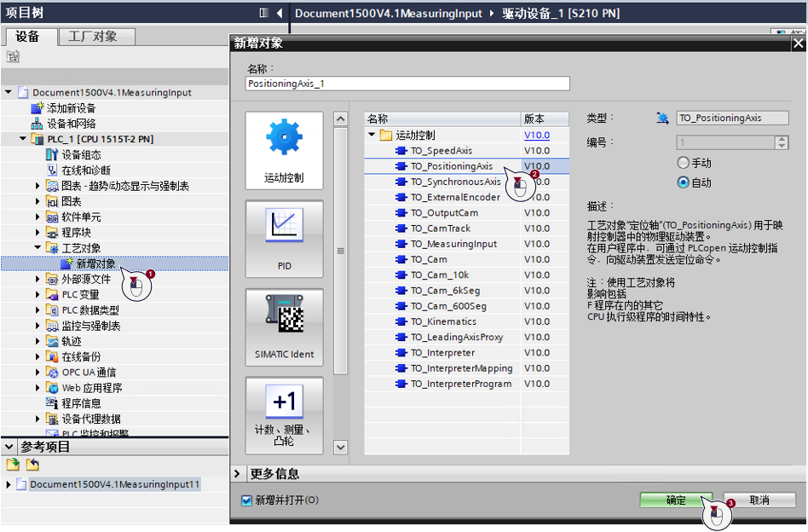Click the close reference project icon

32,465
